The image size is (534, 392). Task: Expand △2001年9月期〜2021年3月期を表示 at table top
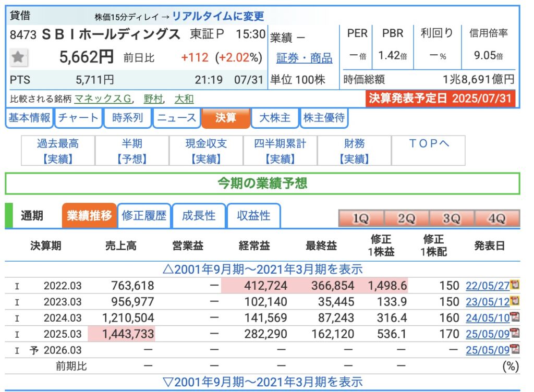[263, 269]
